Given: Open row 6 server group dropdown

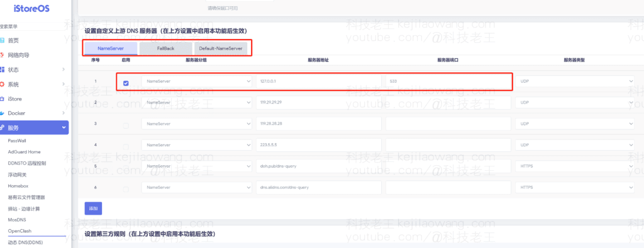Looking at the screenshot, I should [197, 187].
